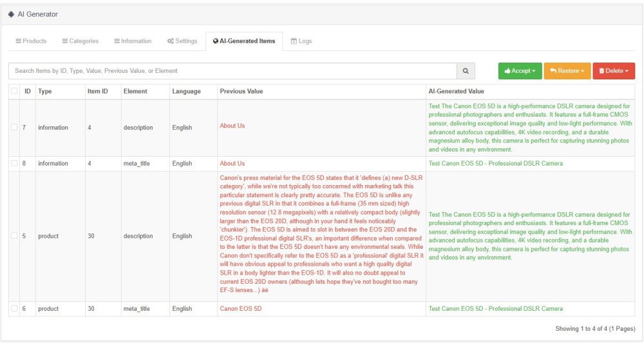The width and height of the screenshot is (644, 345).
Task: Click the ID column header
Action: (28, 92)
